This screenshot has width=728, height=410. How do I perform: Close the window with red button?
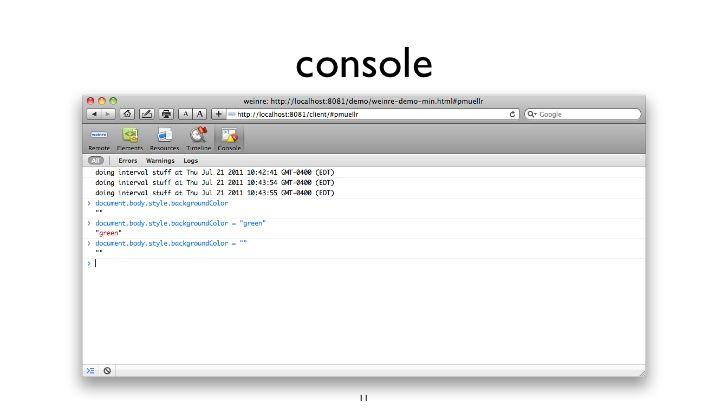91,101
